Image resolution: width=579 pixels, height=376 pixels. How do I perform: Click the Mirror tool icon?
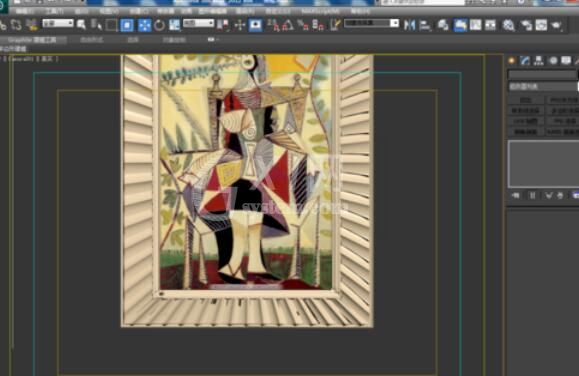[409, 25]
